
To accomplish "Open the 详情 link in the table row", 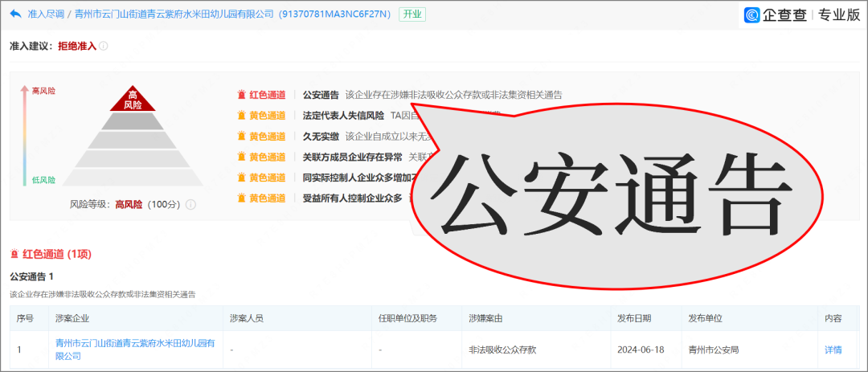I will [833, 350].
